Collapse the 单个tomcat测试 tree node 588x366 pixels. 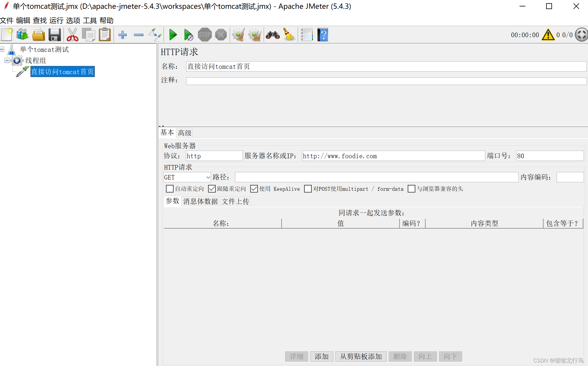click(2, 50)
